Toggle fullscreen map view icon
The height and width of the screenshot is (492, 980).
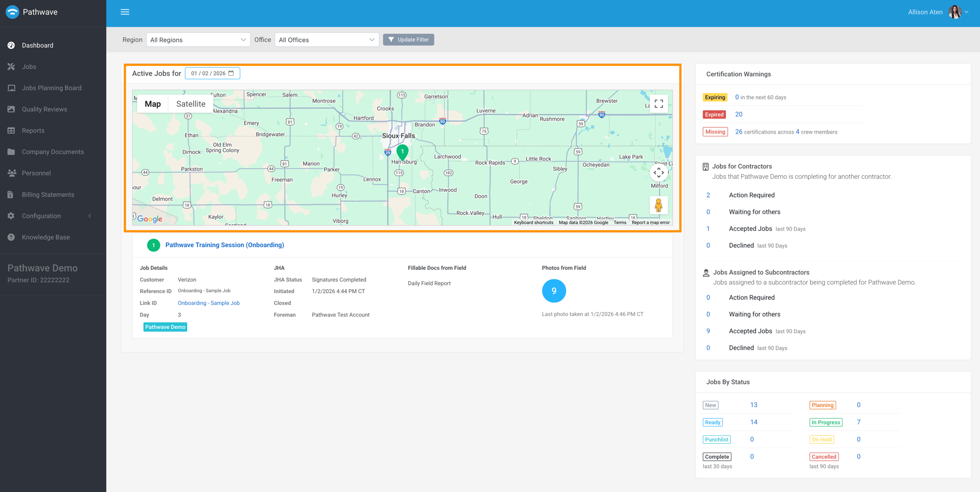(659, 104)
